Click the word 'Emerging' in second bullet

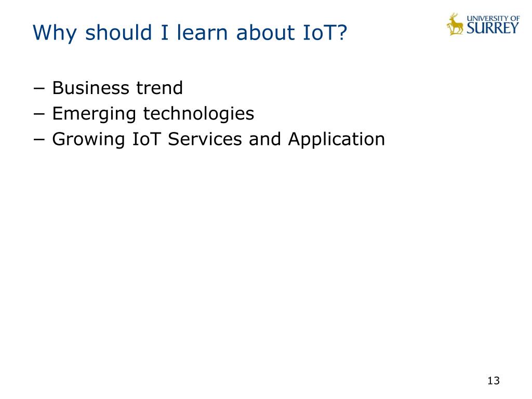(94, 114)
